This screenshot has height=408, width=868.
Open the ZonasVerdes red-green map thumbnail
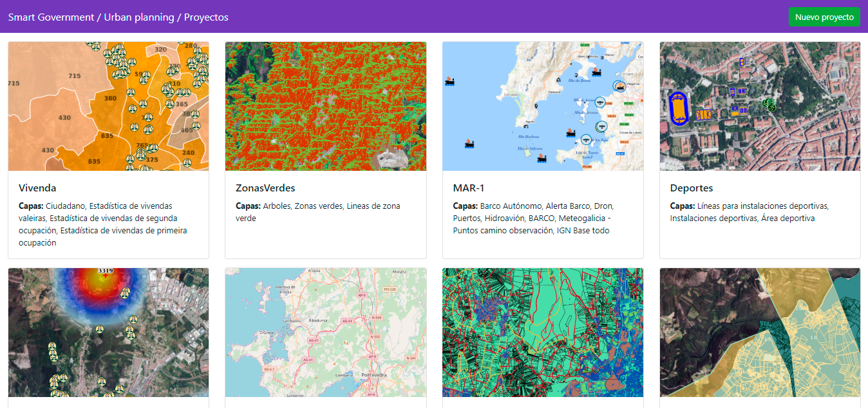(325, 106)
